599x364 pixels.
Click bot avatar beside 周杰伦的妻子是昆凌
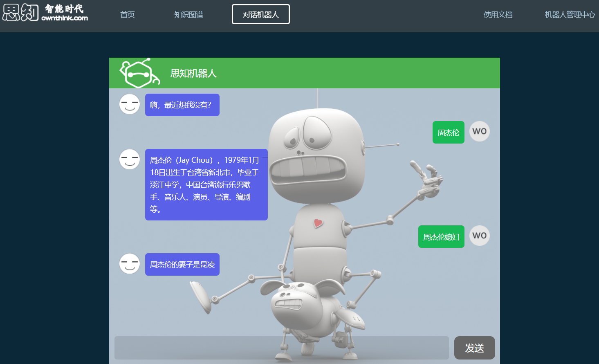[x=130, y=263]
